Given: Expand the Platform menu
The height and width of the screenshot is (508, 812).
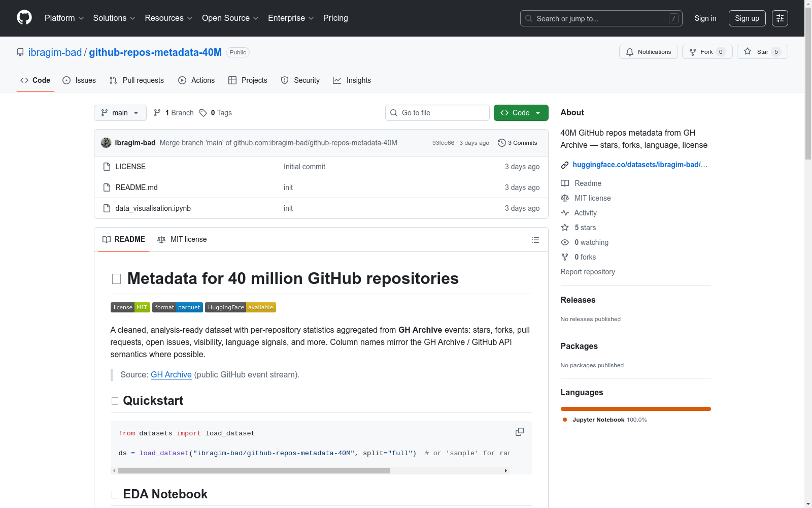Looking at the screenshot, I should pyautogui.click(x=64, y=18).
